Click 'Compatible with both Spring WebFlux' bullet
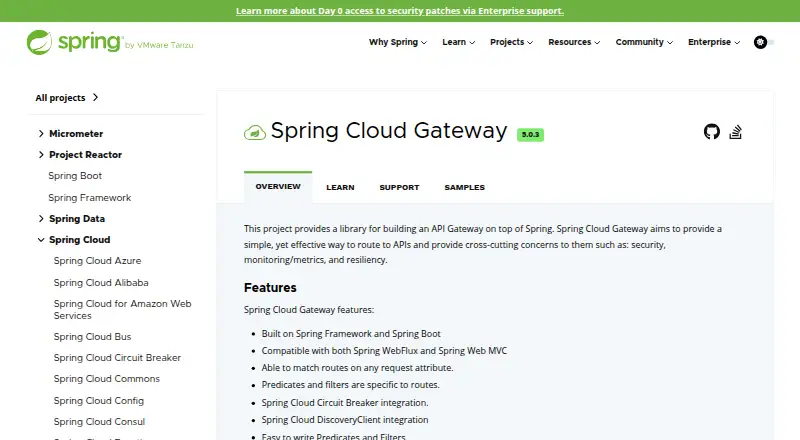The image size is (800, 440). click(384, 351)
